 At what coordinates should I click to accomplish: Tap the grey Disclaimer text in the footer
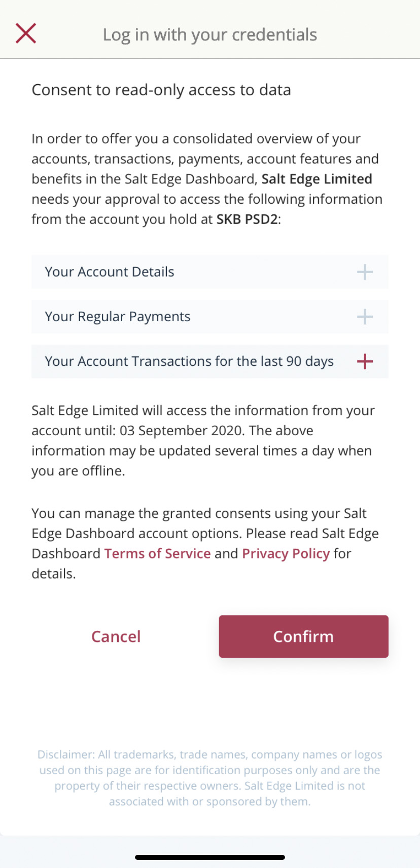210,778
